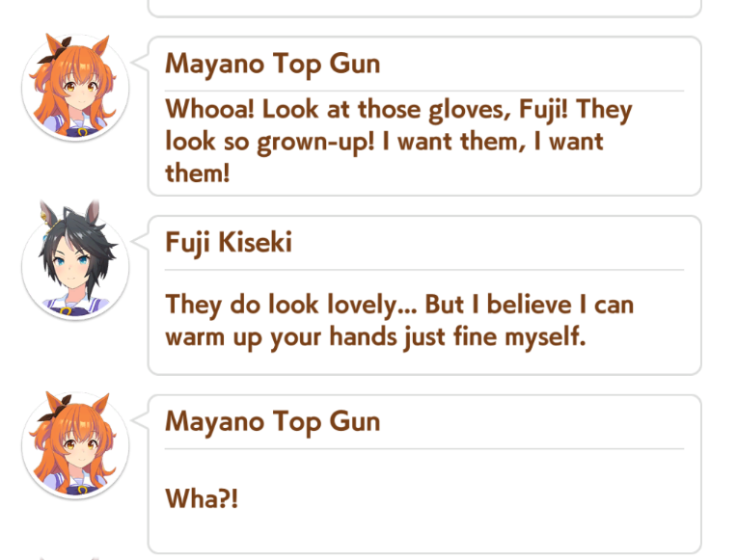The width and height of the screenshot is (736, 560).
Task: Open Mayano Top Gun's avatar beside the gloves message
Action: click(x=75, y=88)
